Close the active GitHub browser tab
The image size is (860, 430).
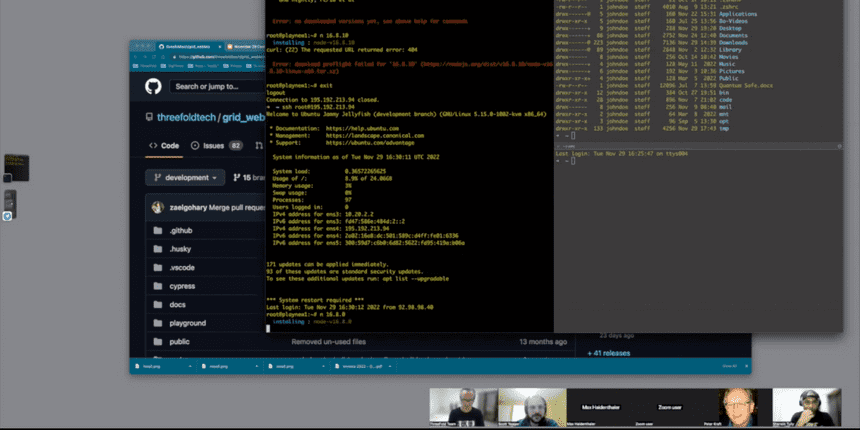point(219,47)
